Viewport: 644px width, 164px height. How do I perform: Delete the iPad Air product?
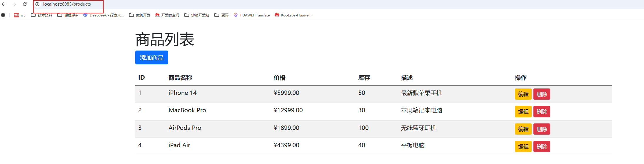pos(541,146)
